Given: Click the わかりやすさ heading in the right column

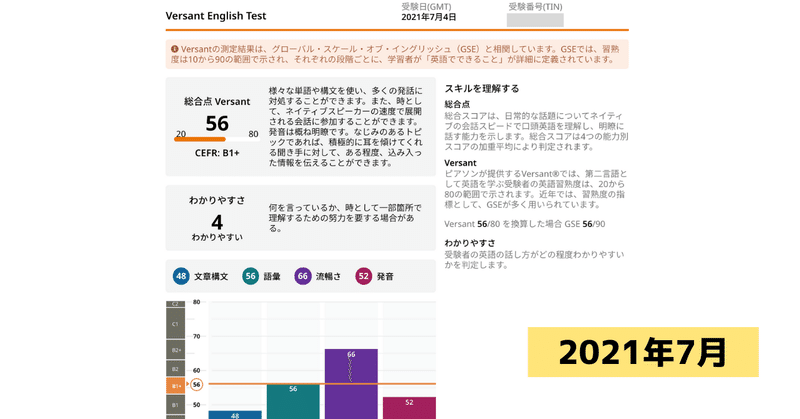Looking at the screenshot, I should [x=470, y=243].
